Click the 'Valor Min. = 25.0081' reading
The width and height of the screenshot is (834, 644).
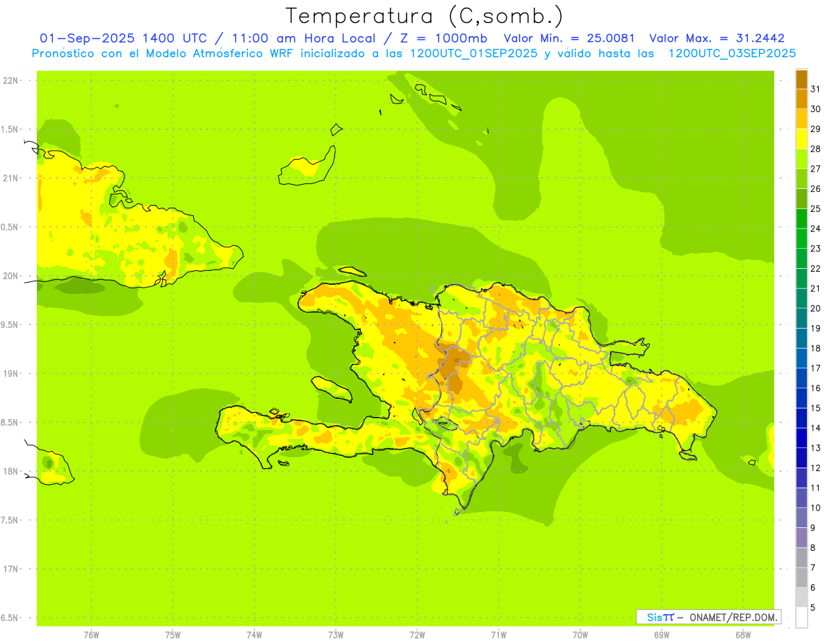click(569, 38)
